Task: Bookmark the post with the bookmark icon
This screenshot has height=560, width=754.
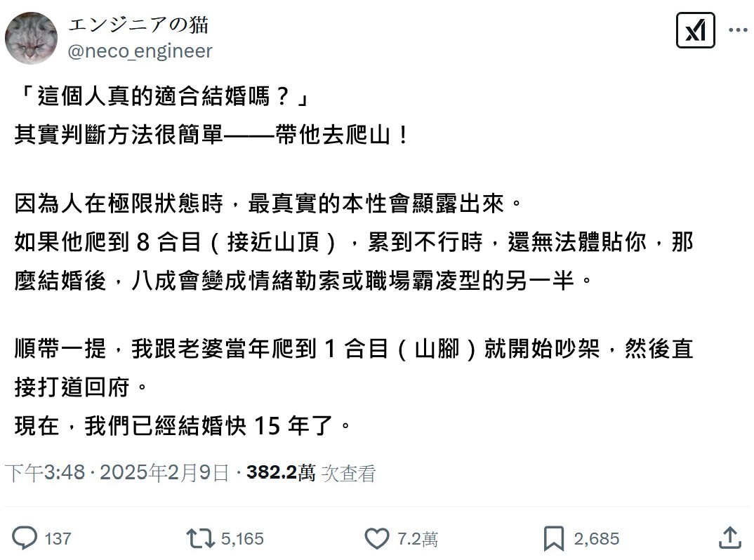Action: click(554, 538)
